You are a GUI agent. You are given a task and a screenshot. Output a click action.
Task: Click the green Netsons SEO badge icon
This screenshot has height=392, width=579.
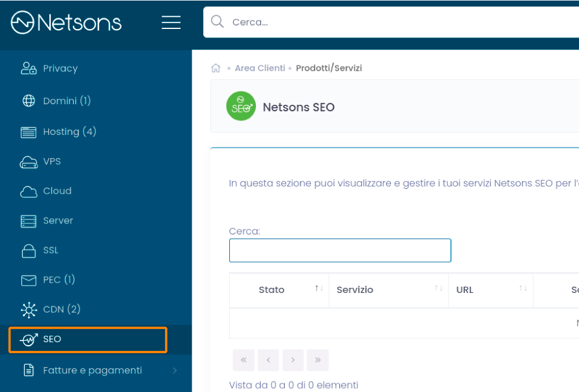coord(241,107)
